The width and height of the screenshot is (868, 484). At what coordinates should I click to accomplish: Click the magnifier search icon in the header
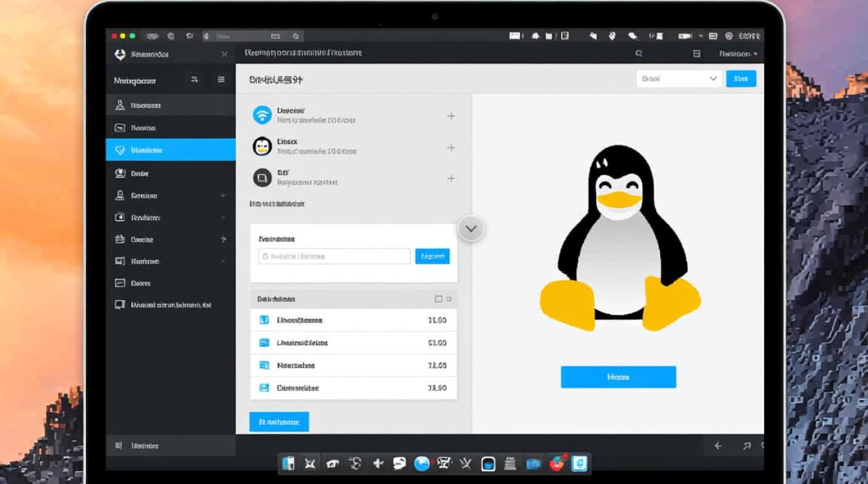pos(639,54)
